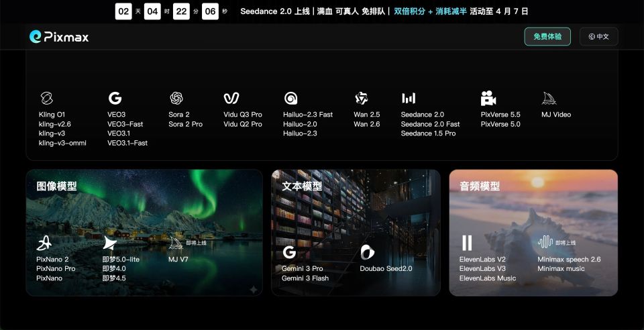Select the Seedance 2.0 Fast model
644x330 pixels.
tap(431, 124)
